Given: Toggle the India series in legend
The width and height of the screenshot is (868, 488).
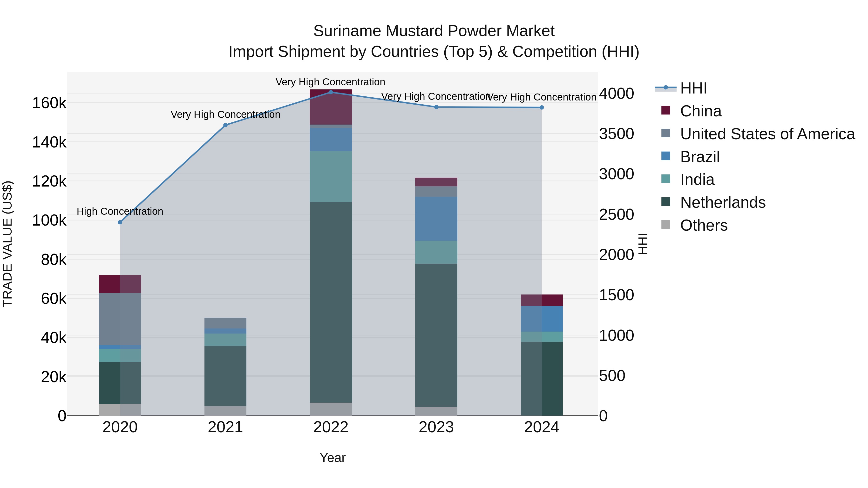Looking at the screenshot, I should tap(688, 180).
